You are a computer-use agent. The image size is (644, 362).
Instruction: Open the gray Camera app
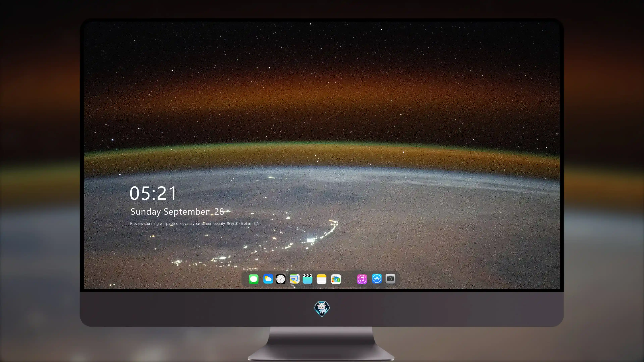[x=390, y=279]
